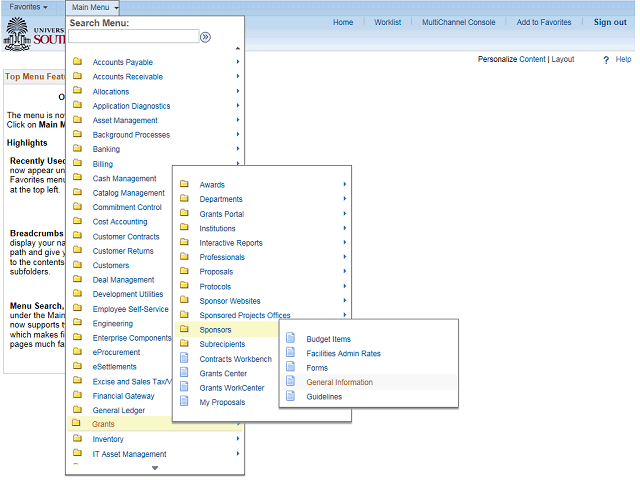Click the Engineering folder icon
Screen dimensions: 640x480
78,322
